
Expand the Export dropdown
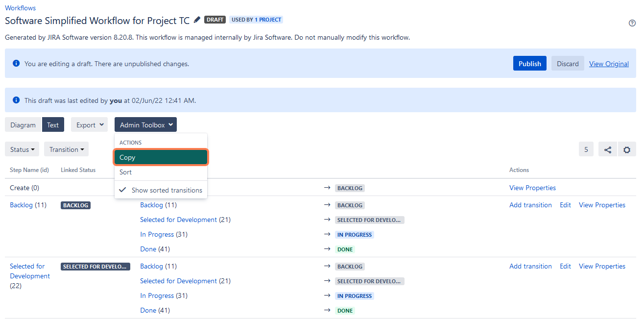coord(89,124)
